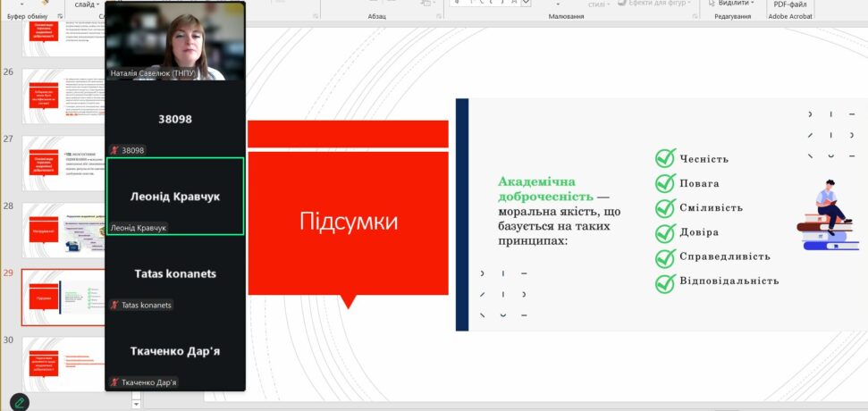Click the PDF-файл Adobe Acrobat button

[789, 4]
